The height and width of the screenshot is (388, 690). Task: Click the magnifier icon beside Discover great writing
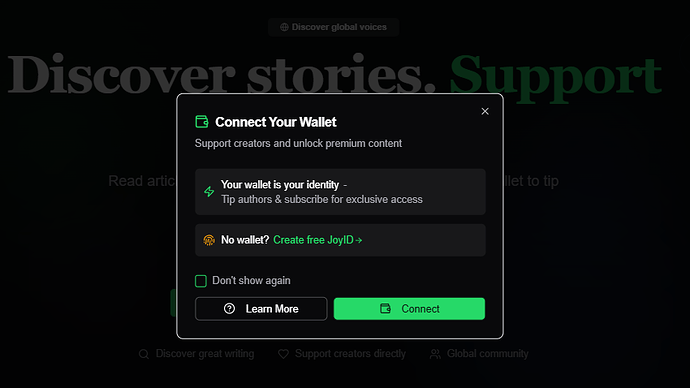click(x=144, y=354)
